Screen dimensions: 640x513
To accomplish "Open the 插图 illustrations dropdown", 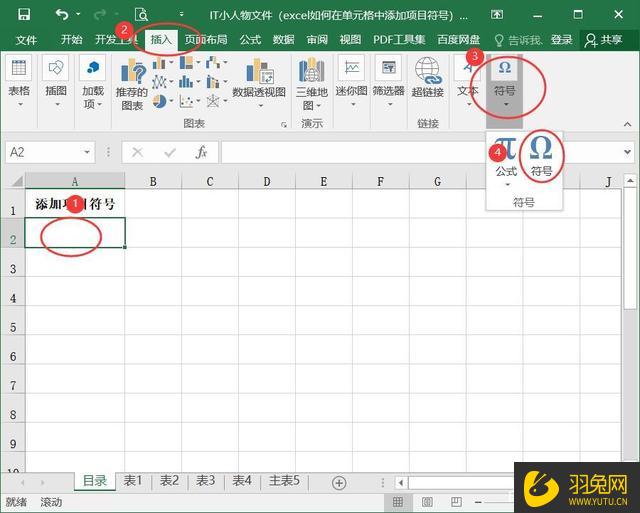I will click(56, 84).
